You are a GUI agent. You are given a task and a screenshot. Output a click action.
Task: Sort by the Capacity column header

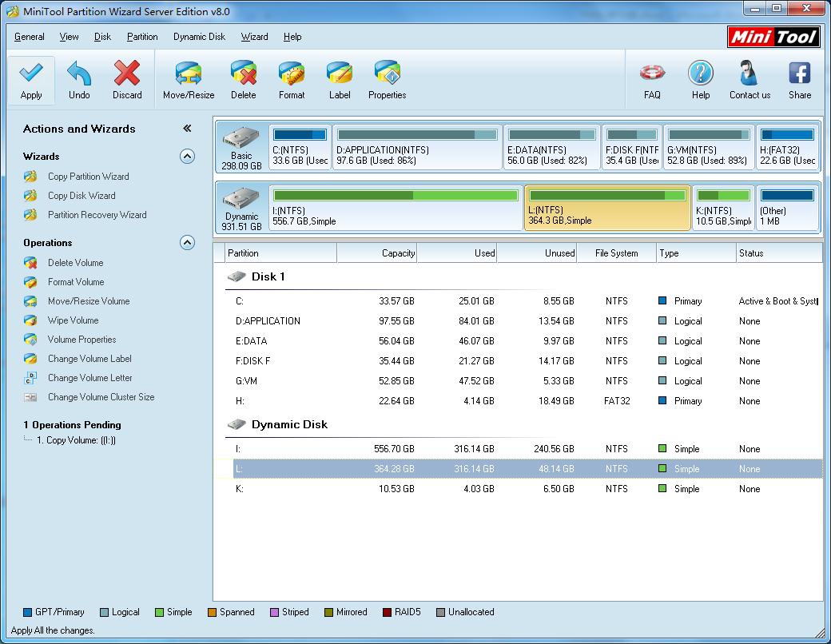(377, 252)
